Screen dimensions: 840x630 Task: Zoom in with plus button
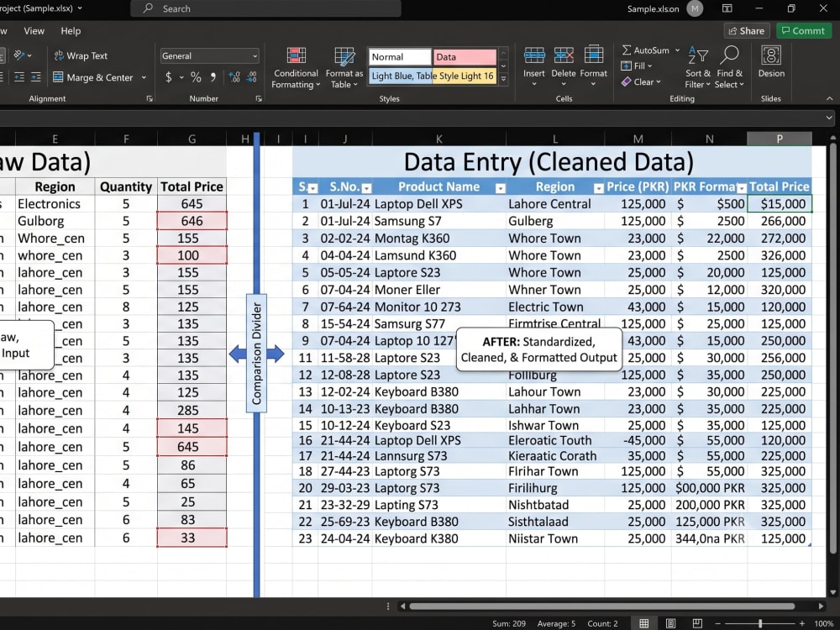(801, 623)
